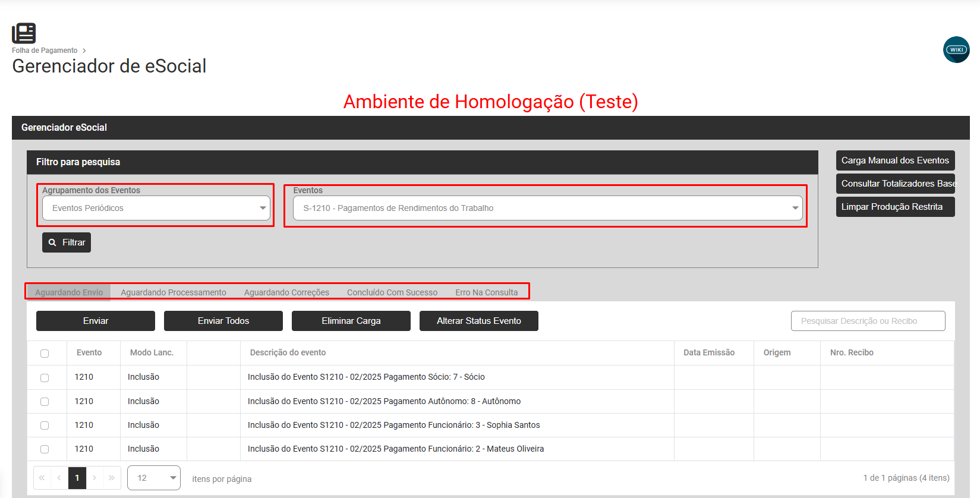The image size is (980, 498).
Task: Click the Folha de Pagamento newspaper icon
Action: [x=24, y=33]
